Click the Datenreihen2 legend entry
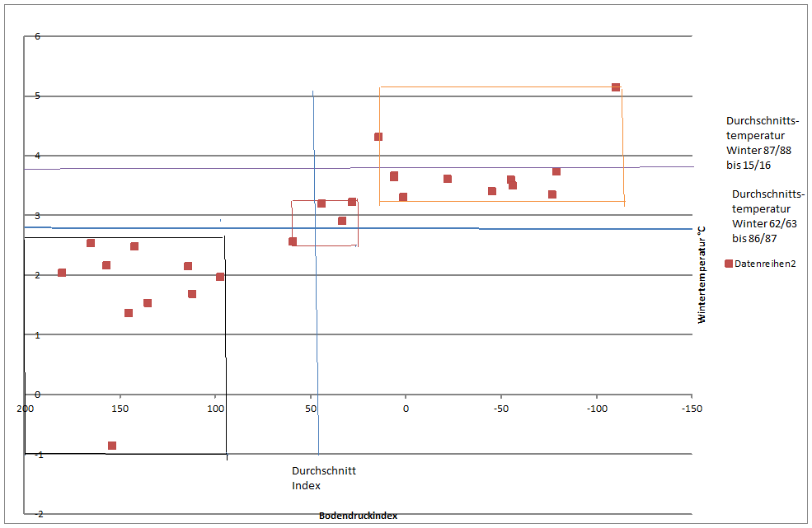812x528 pixels. coord(764,264)
